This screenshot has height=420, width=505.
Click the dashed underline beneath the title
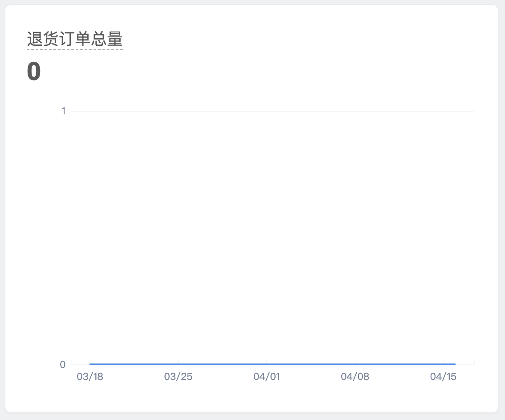(x=75, y=49)
